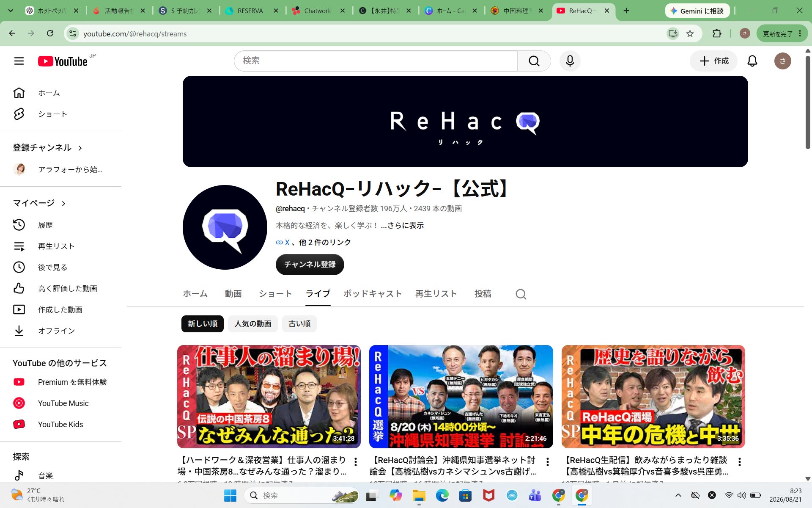
Task: Reload the page in Chrome
Action: [x=50, y=33]
